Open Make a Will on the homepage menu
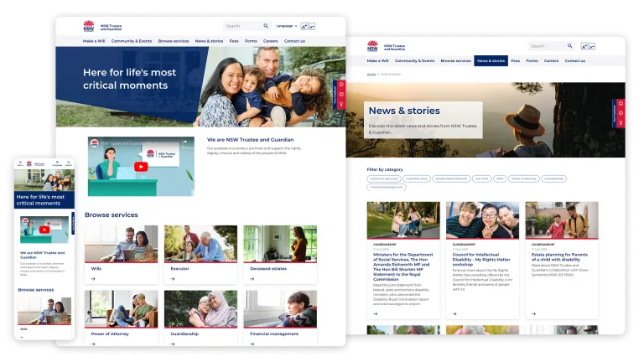 point(94,41)
